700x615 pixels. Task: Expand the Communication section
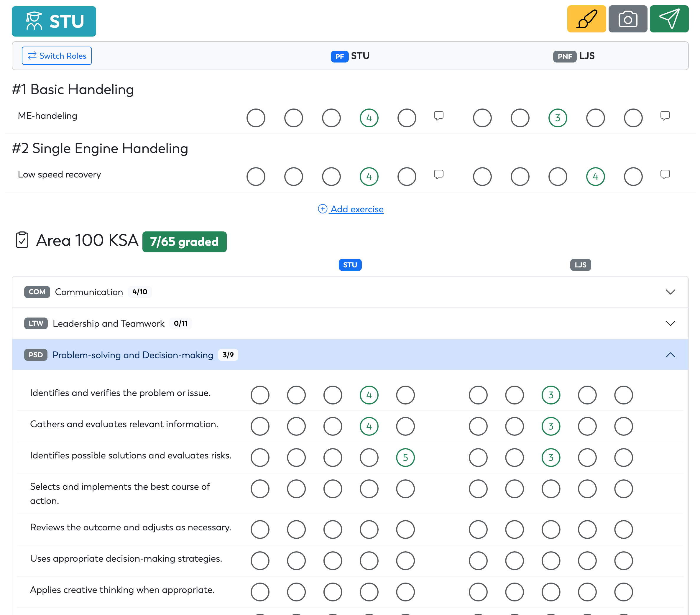pos(350,292)
